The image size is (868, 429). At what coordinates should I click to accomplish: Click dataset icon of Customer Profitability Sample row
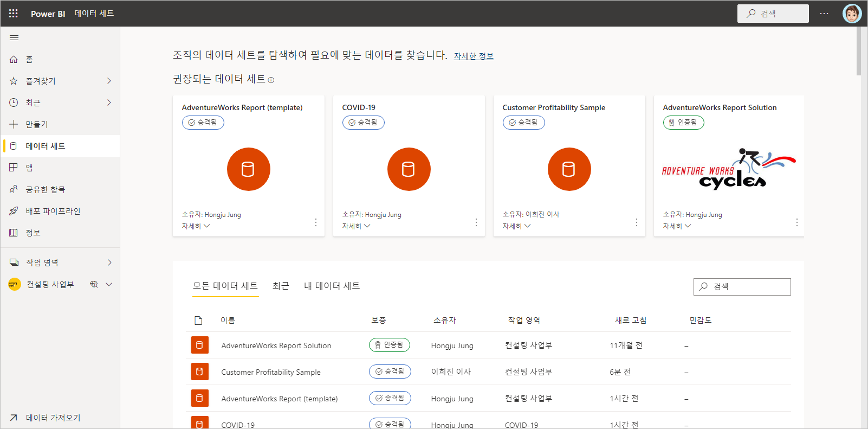pos(200,372)
